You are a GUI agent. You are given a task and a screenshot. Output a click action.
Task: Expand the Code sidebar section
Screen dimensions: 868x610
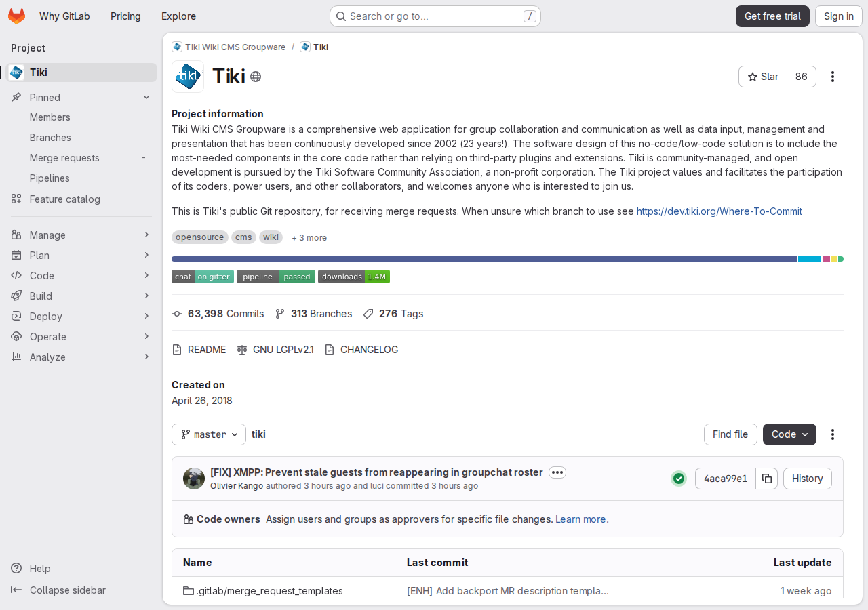81,276
